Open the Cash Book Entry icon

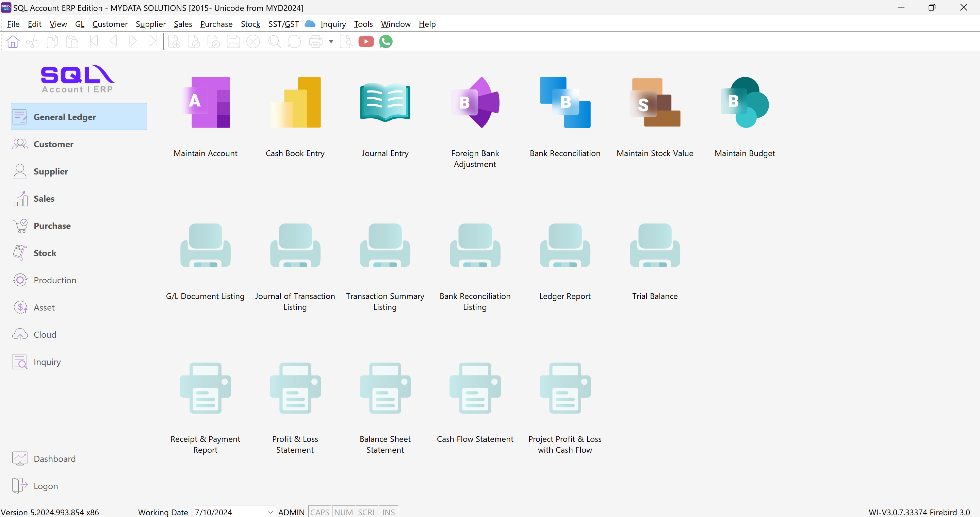point(295,103)
